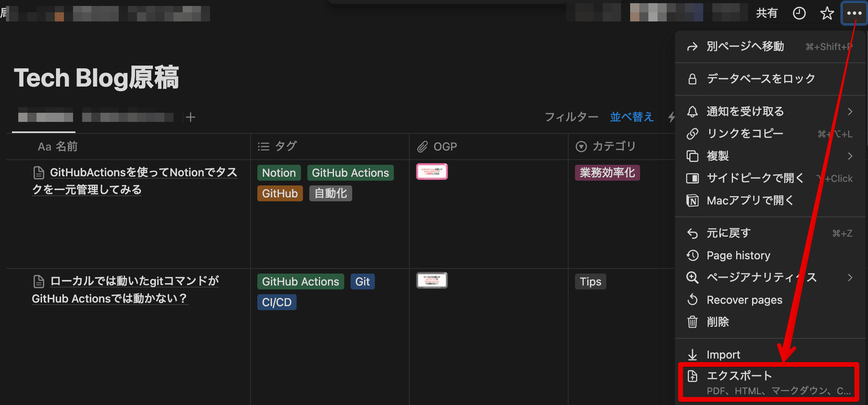This screenshot has width=868, height=405.
Task: Open 通知を受け取る submenu
Action: pyautogui.click(x=770, y=111)
